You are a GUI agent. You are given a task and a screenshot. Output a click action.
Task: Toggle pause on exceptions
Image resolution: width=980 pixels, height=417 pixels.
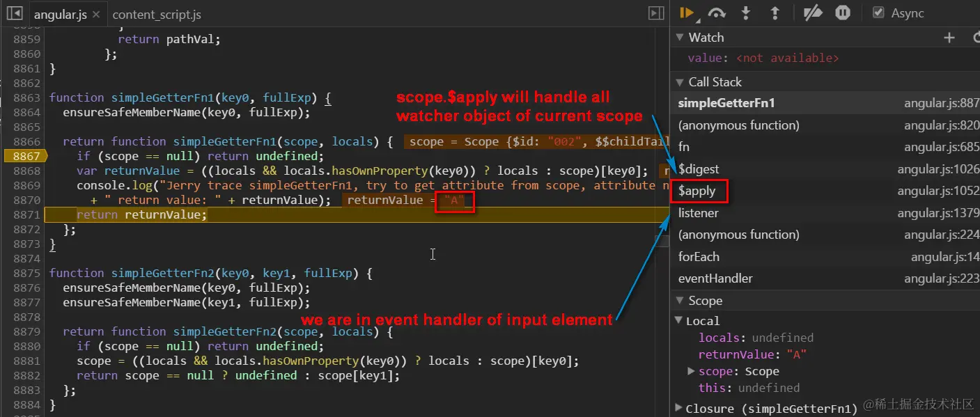point(842,13)
